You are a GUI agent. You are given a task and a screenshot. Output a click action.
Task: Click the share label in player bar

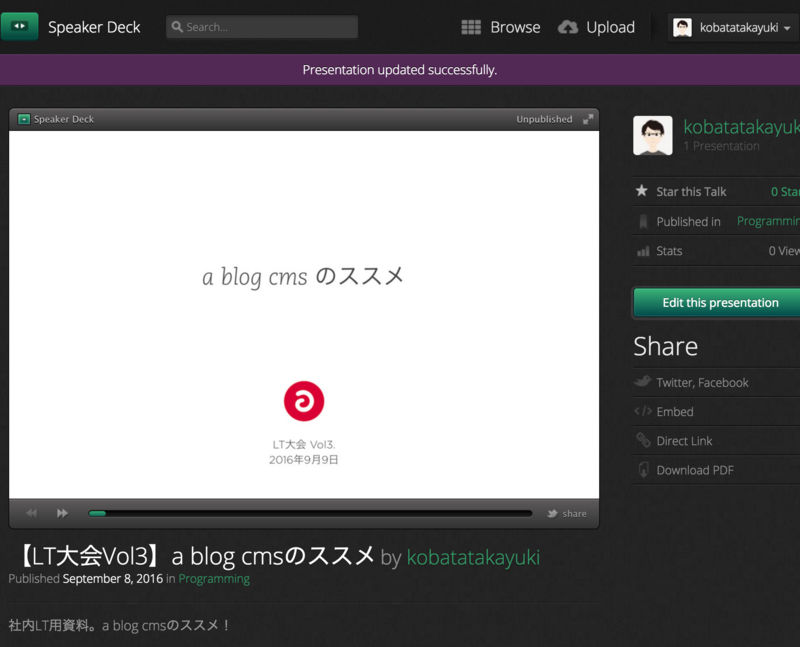tap(574, 513)
